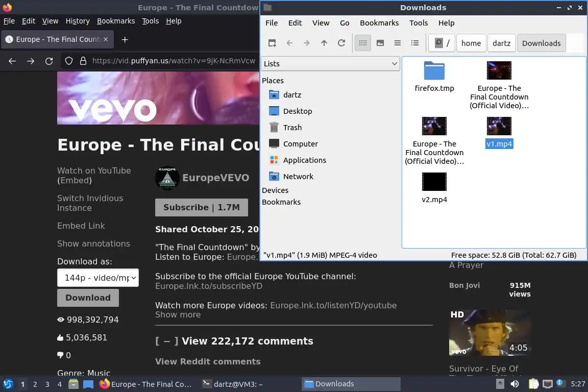Open Firefox Bookmarks menu
This screenshot has height=392, width=588.
pos(116,21)
